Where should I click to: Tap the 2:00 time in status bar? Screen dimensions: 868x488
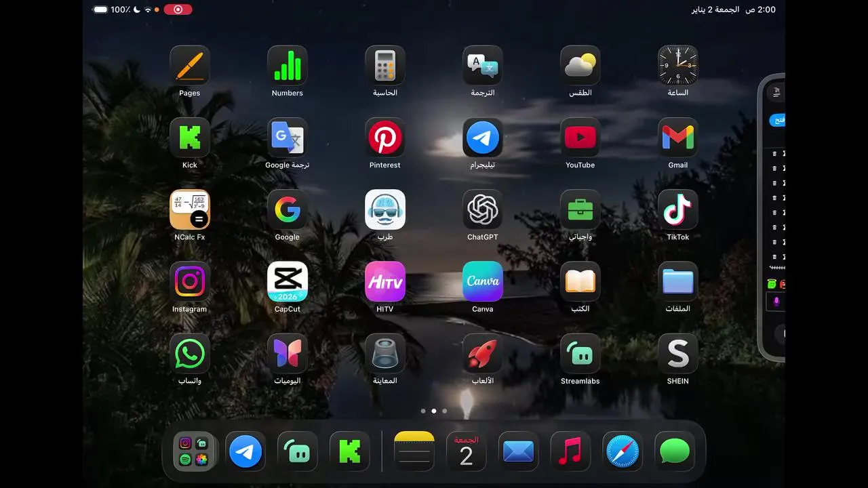[766, 9]
